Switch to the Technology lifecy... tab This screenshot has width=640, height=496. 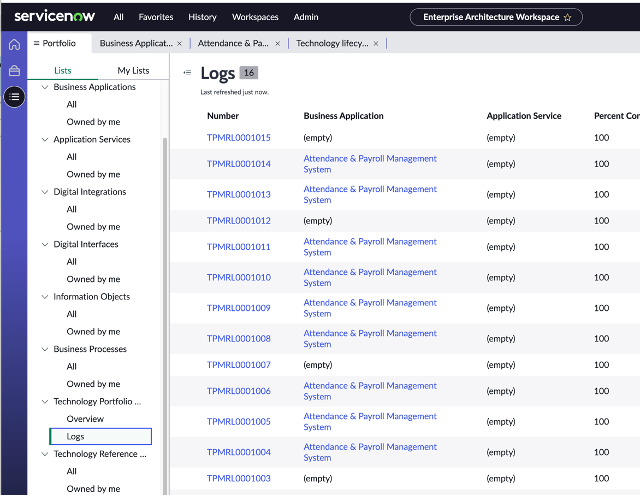click(332, 43)
